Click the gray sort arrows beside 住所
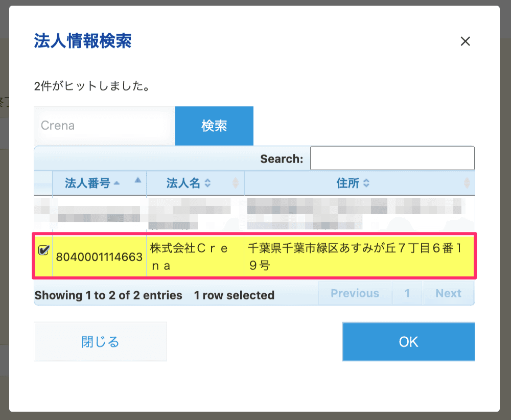 point(467,183)
